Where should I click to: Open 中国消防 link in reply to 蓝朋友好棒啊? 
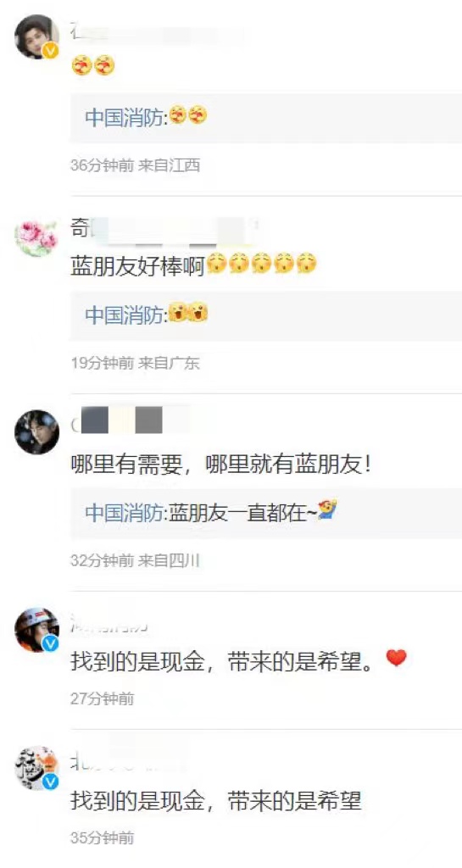click(x=125, y=315)
